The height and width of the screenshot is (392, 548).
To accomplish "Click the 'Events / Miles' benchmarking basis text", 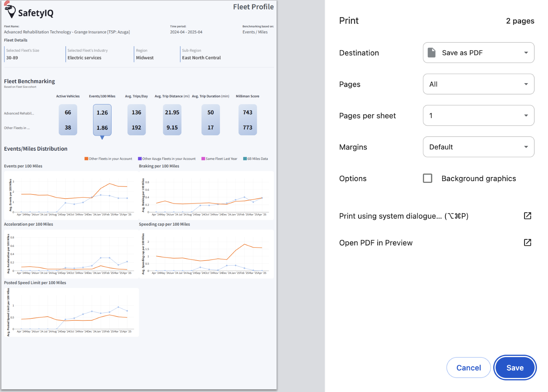I will coord(255,32).
